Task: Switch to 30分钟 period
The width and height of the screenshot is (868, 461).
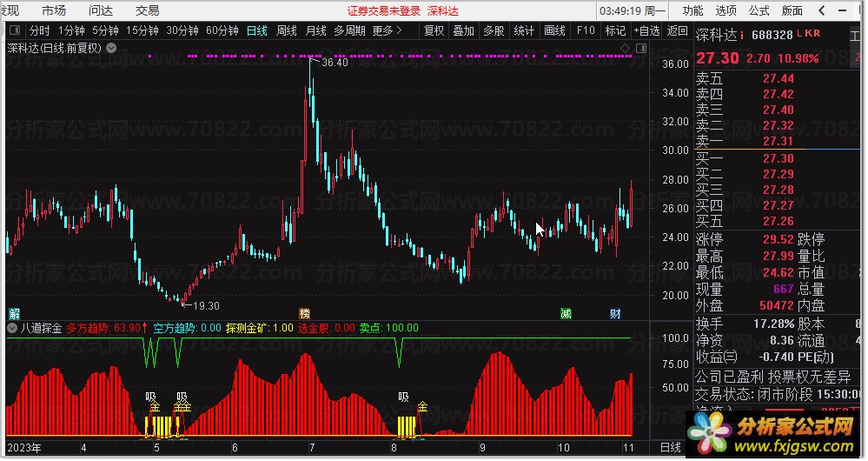Action: [182, 30]
